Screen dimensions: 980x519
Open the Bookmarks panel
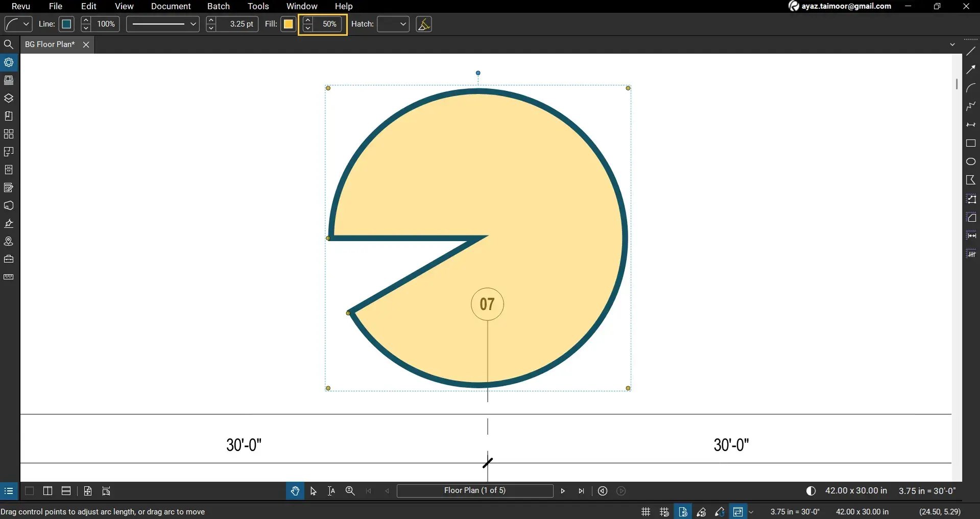9,116
